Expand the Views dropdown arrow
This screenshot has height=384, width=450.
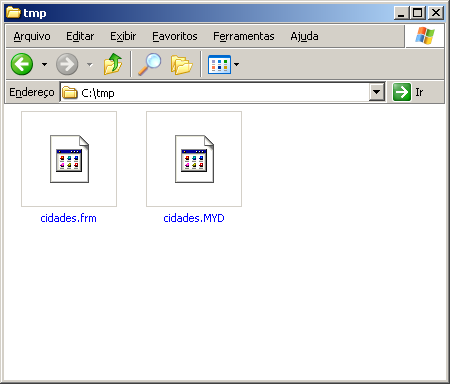(x=236, y=64)
